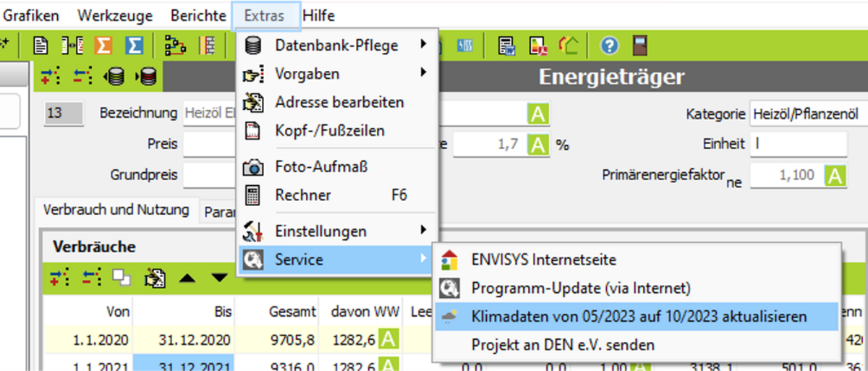Toggle green A in 2020 davon WW cell
The width and height of the screenshot is (868, 371).
click(x=388, y=339)
